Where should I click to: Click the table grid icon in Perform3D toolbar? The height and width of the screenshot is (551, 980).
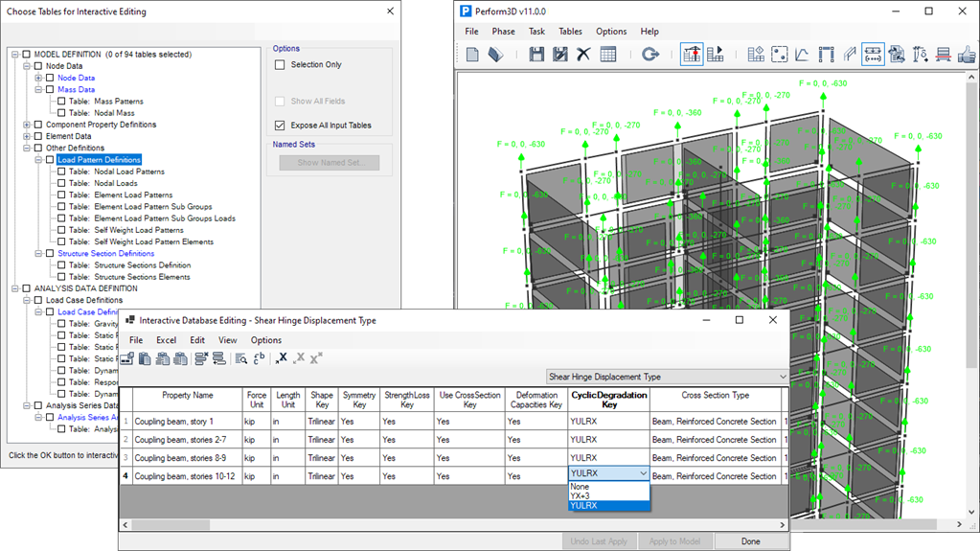coord(608,55)
